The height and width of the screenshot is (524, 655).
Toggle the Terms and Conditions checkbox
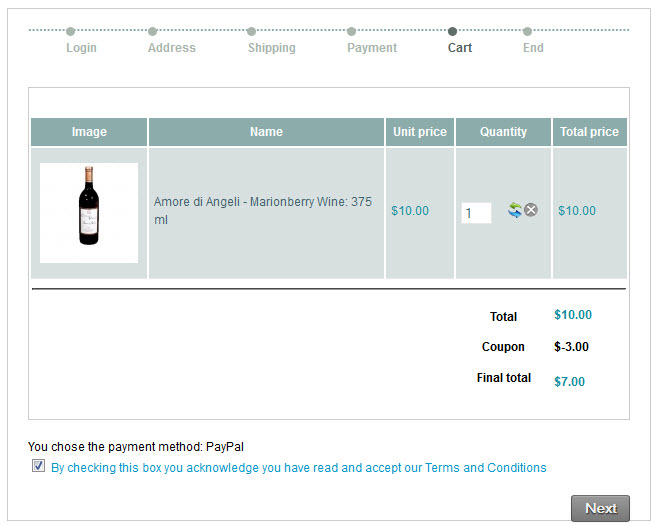39,466
